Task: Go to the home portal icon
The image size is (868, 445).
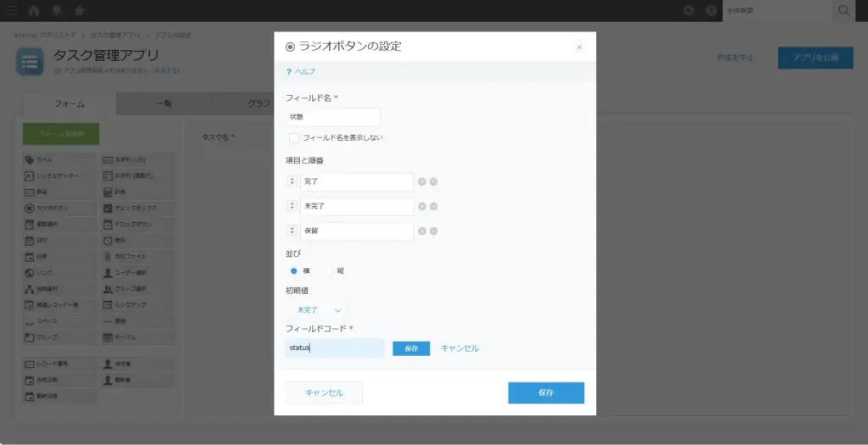Action: pyautogui.click(x=34, y=10)
